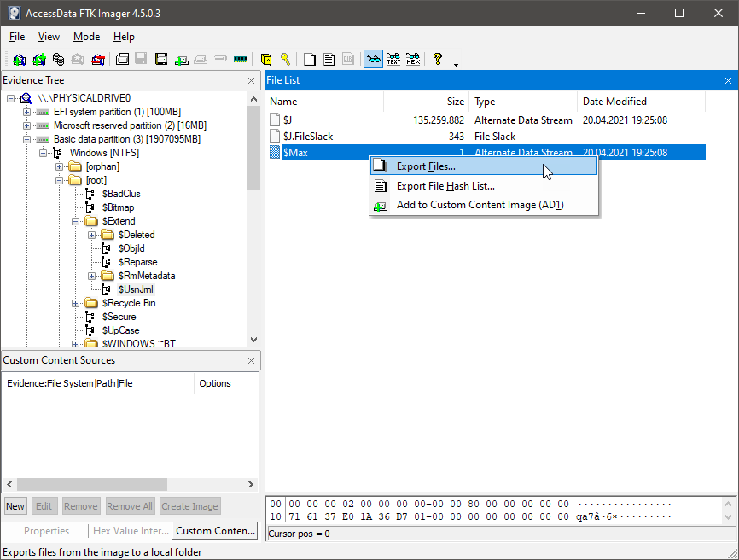Viewport: 739px width, 560px height.
Task: Click the Verify Drive/Image toolbar icon
Action: 220,60
